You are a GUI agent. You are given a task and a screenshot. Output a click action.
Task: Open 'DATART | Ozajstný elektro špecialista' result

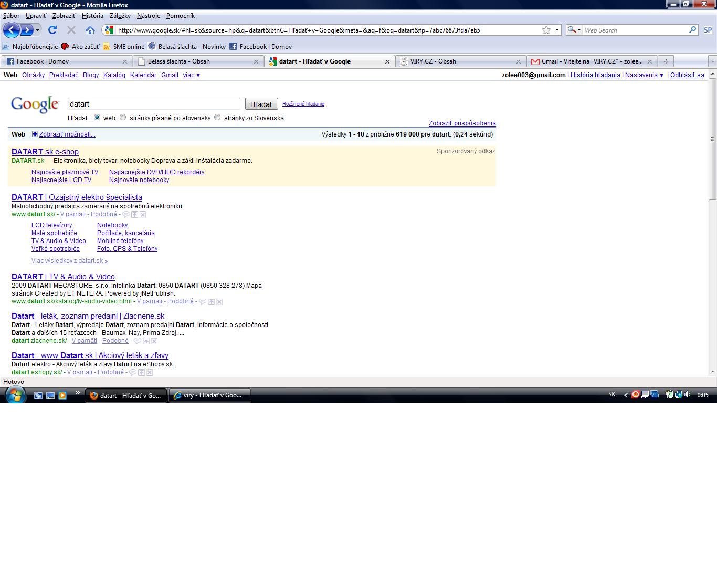[x=77, y=197]
